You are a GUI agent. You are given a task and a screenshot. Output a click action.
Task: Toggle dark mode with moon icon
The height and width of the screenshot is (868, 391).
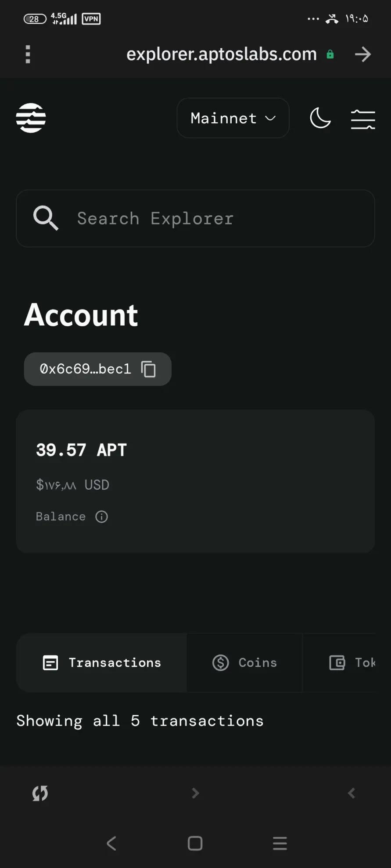320,118
